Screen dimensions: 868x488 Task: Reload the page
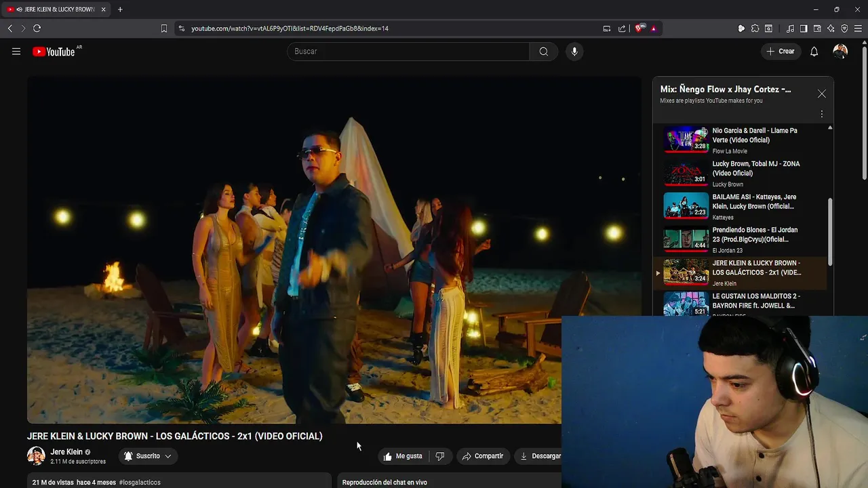(37, 28)
